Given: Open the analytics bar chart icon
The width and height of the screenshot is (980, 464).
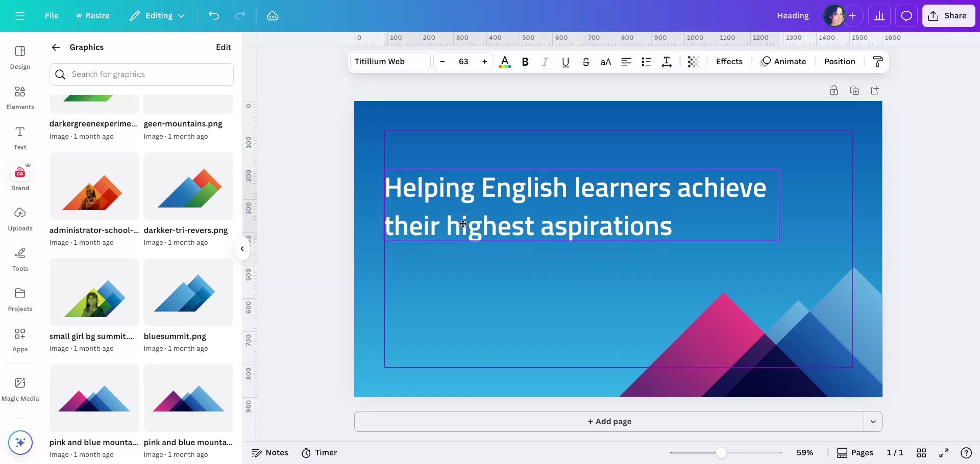Looking at the screenshot, I should point(879,16).
